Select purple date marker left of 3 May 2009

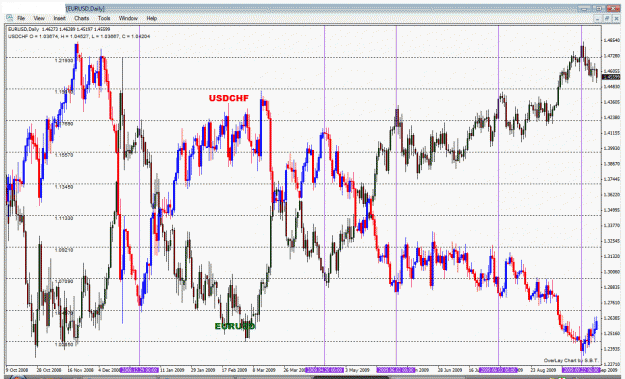(x=324, y=370)
